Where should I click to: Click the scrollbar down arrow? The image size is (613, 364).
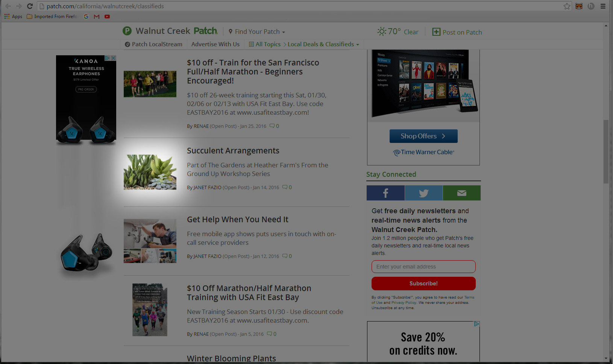pos(606,358)
